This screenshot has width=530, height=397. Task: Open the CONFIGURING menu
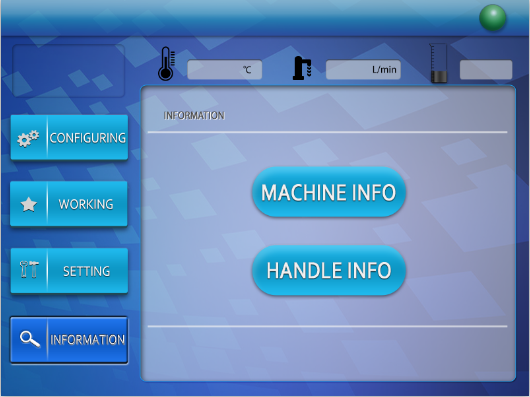click(69, 137)
